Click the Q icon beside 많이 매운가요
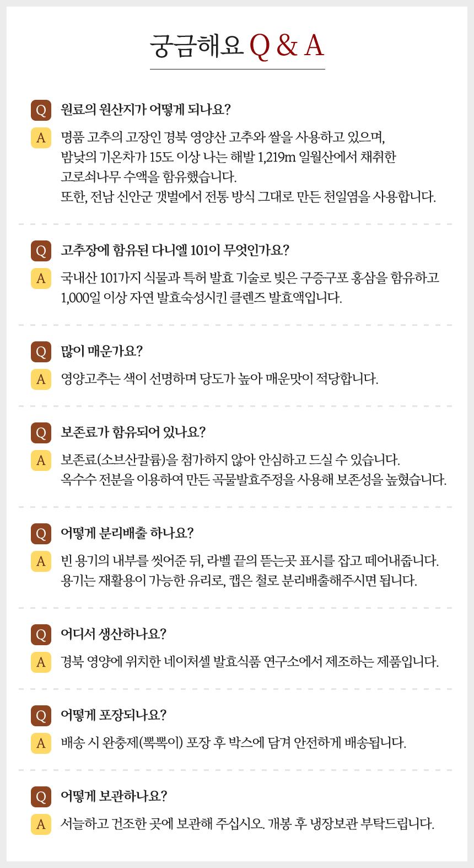The height and width of the screenshot is (868, 474). point(41,352)
